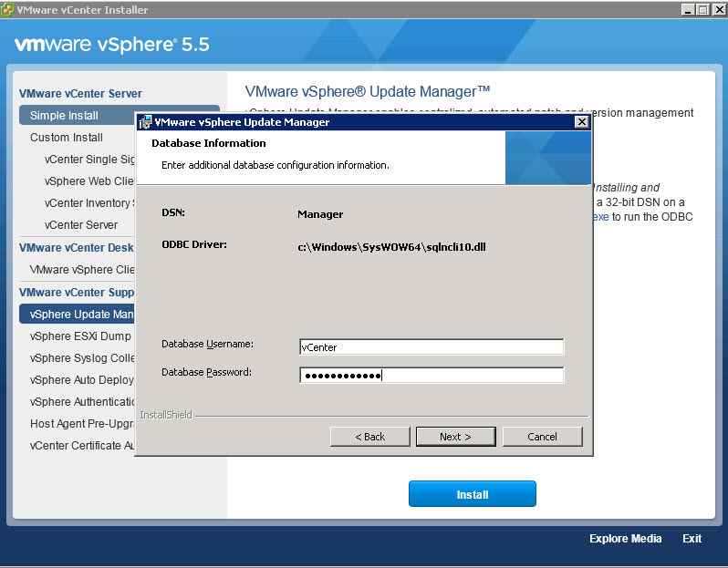Select vSphere Web Client entry
This screenshot has width=728, height=568.
89,181
